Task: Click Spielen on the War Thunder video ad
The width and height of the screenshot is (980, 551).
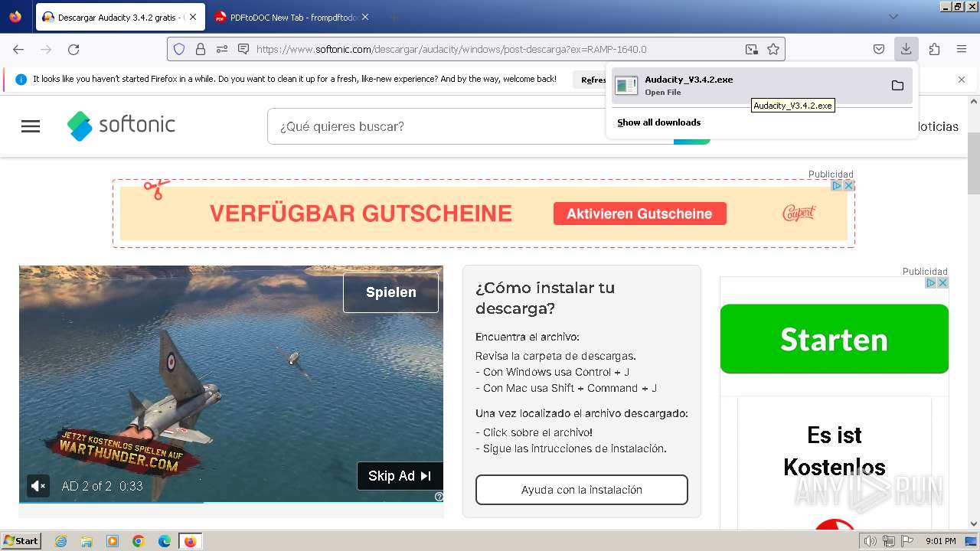Action: tap(390, 292)
